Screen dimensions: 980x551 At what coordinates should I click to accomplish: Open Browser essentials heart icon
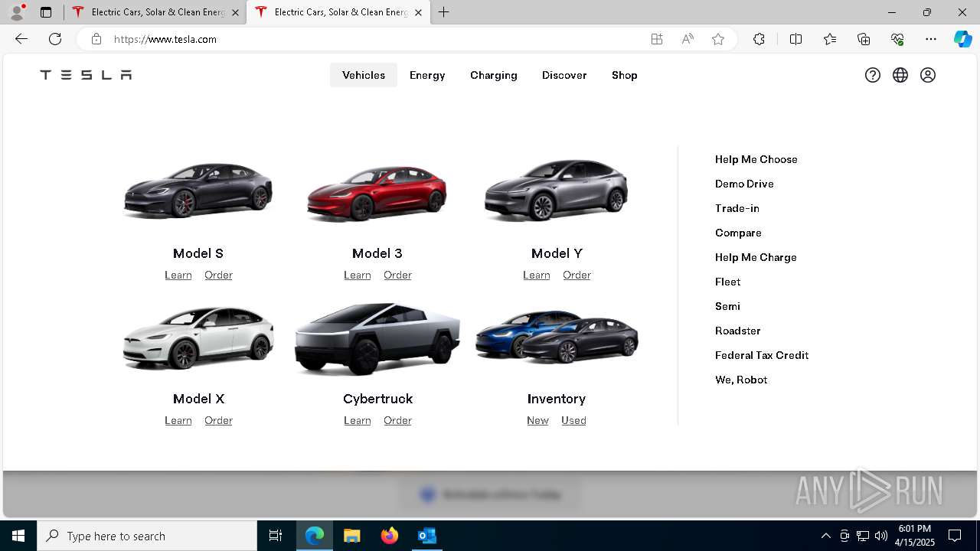(897, 39)
